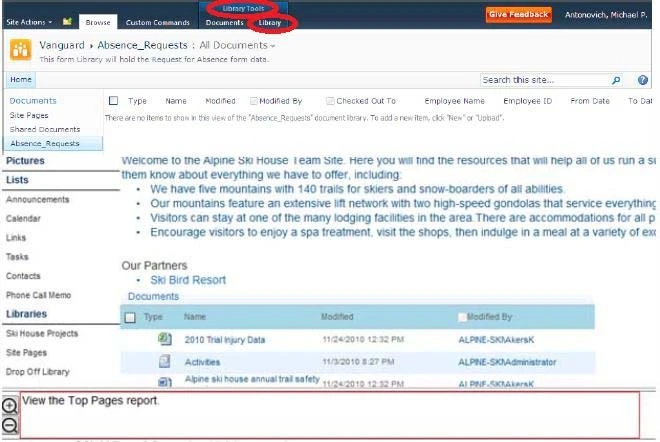660x442 pixels.
Task: Select Absence_Requests in the left navigation
Action: click(44, 143)
